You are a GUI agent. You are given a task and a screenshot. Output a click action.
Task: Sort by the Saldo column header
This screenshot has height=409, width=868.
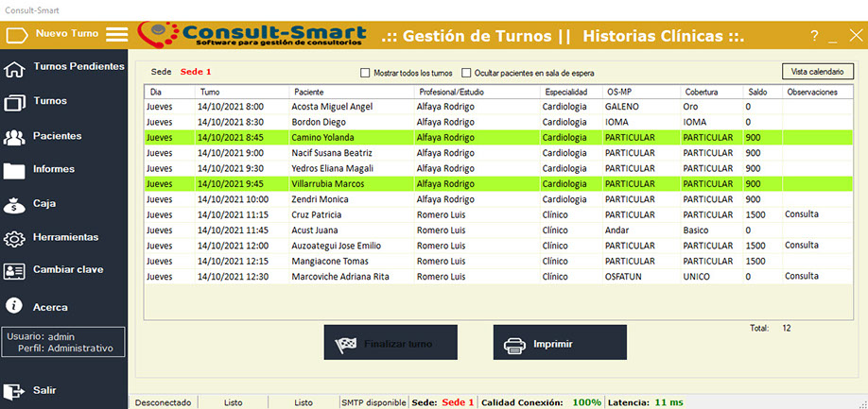click(x=756, y=93)
